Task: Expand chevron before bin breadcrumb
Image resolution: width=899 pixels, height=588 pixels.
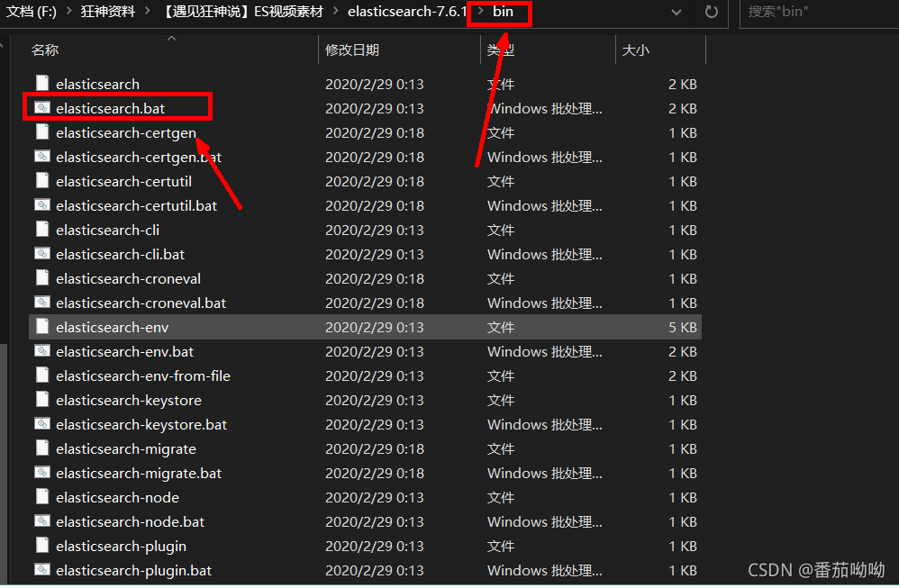Action: tap(480, 12)
